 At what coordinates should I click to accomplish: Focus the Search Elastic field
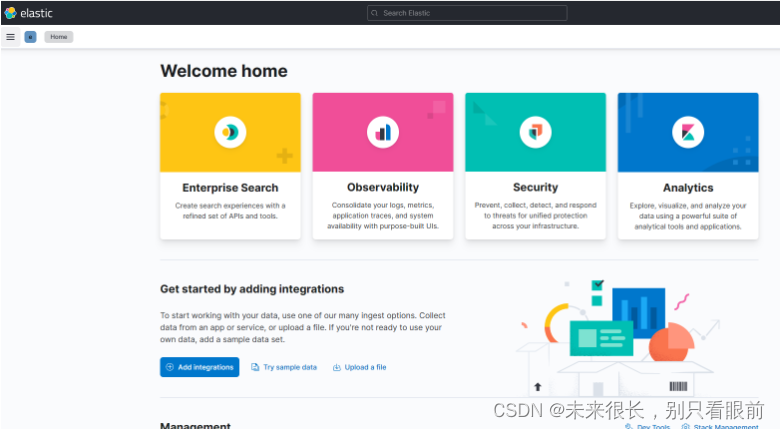(x=467, y=13)
